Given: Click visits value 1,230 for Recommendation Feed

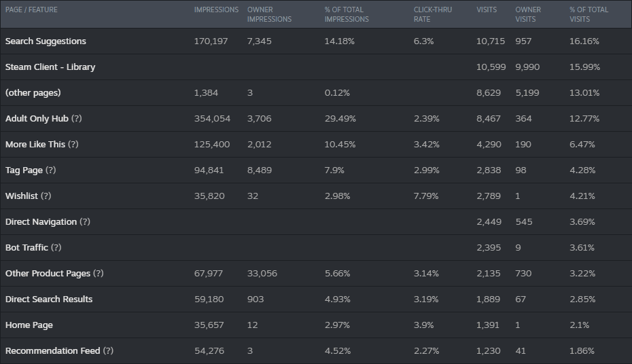Looking at the screenshot, I should coord(489,350).
